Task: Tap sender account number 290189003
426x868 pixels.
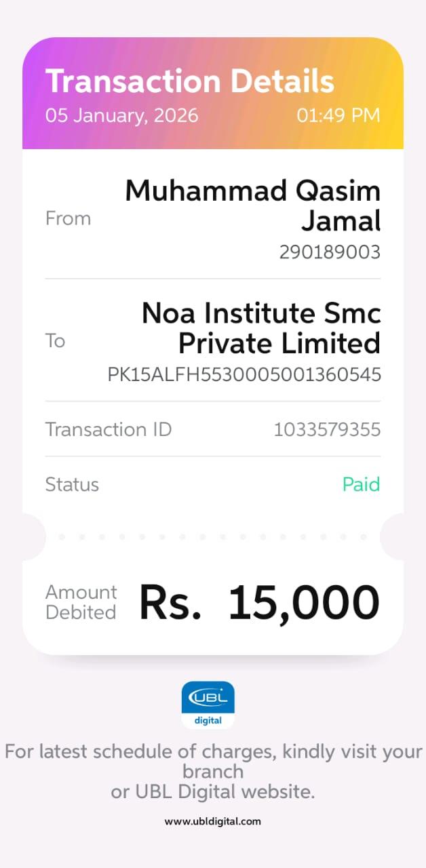Action: click(x=330, y=252)
